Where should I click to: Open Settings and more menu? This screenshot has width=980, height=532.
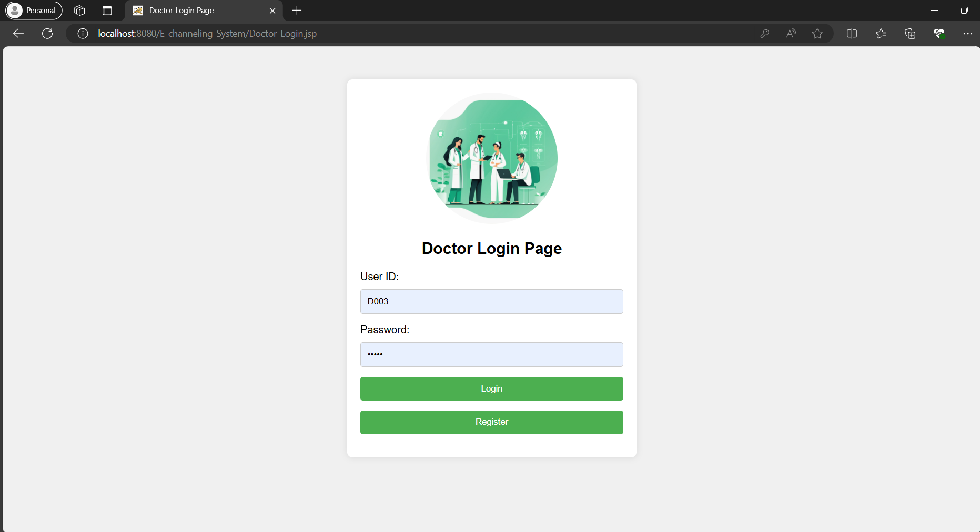968,34
